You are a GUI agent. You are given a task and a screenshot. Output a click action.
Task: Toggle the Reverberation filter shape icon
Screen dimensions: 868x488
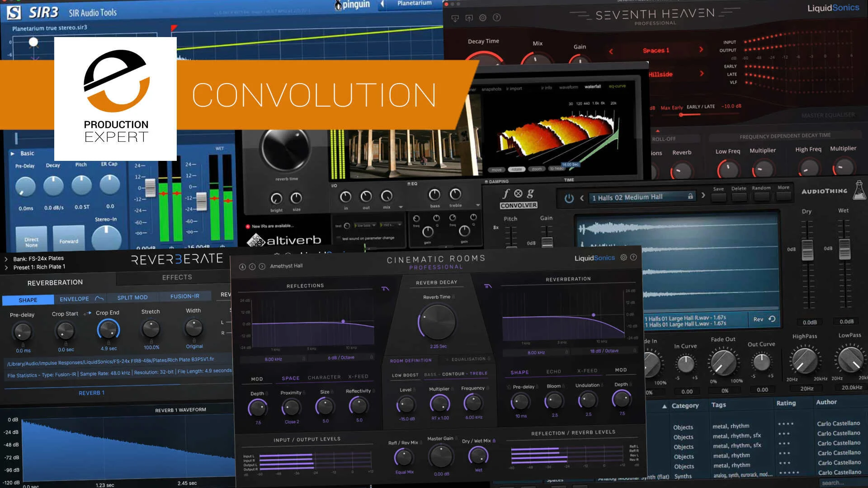point(488,286)
